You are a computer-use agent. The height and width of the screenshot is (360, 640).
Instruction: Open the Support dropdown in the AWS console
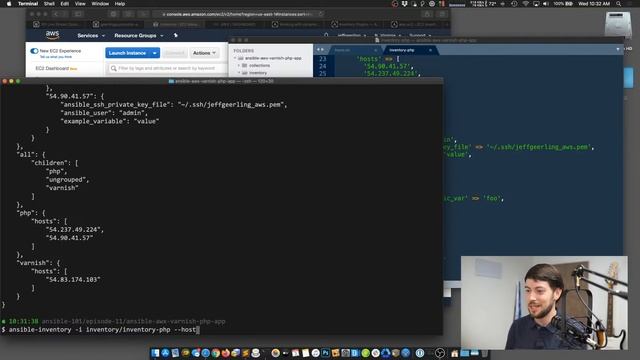click(420, 36)
